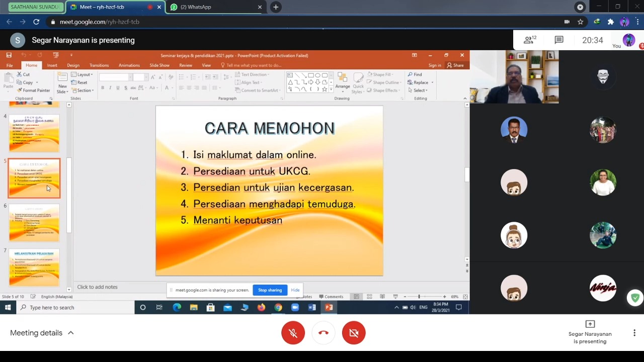Image resolution: width=644 pixels, height=362 pixels.
Task: Select slide 6 thumbnail
Action: pyautogui.click(x=34, y=223)
